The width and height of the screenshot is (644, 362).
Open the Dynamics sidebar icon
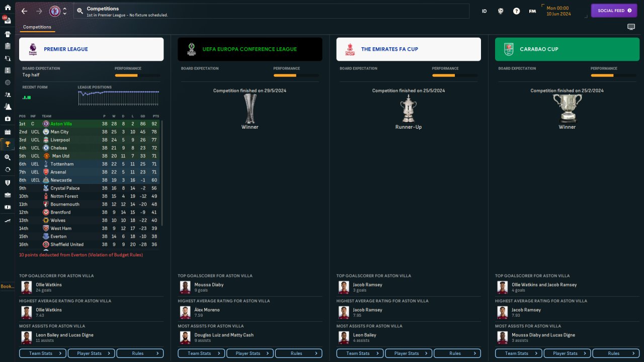point(8,58)
